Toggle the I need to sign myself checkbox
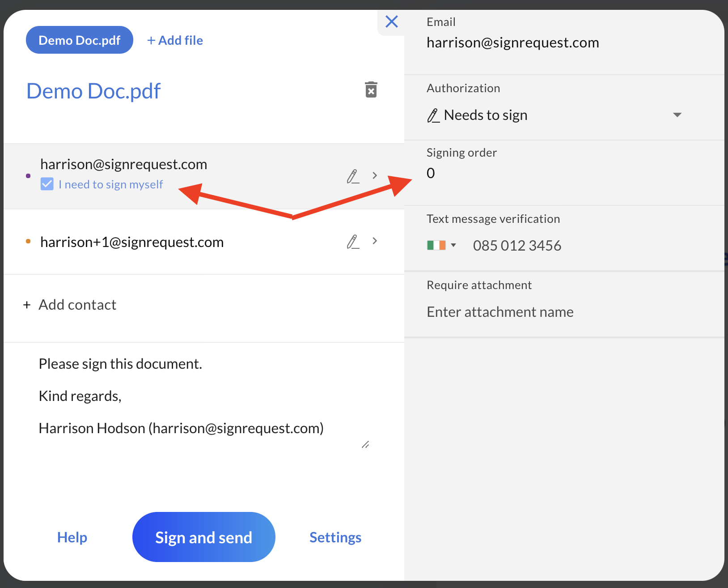Viewport: 728px width, 588px height. coord(47,184)
